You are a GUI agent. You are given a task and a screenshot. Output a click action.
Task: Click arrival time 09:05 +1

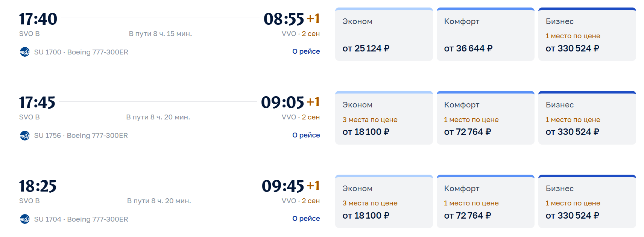[290, 103]
